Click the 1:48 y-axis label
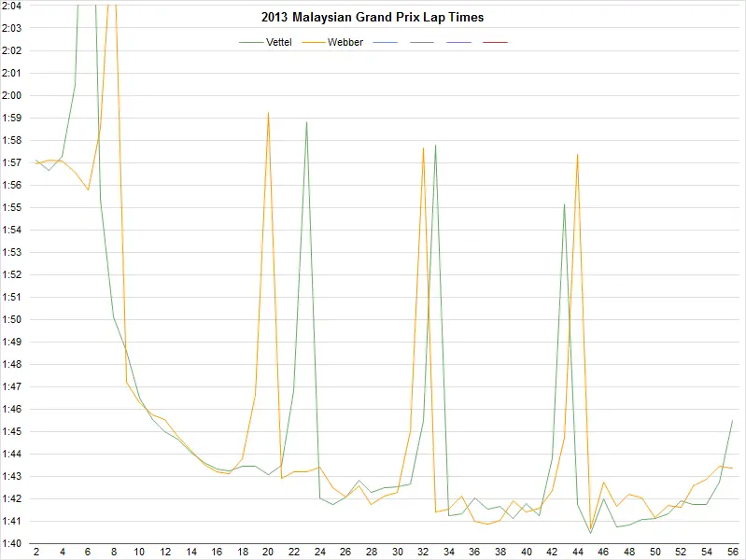 click(x=12, y=364)
